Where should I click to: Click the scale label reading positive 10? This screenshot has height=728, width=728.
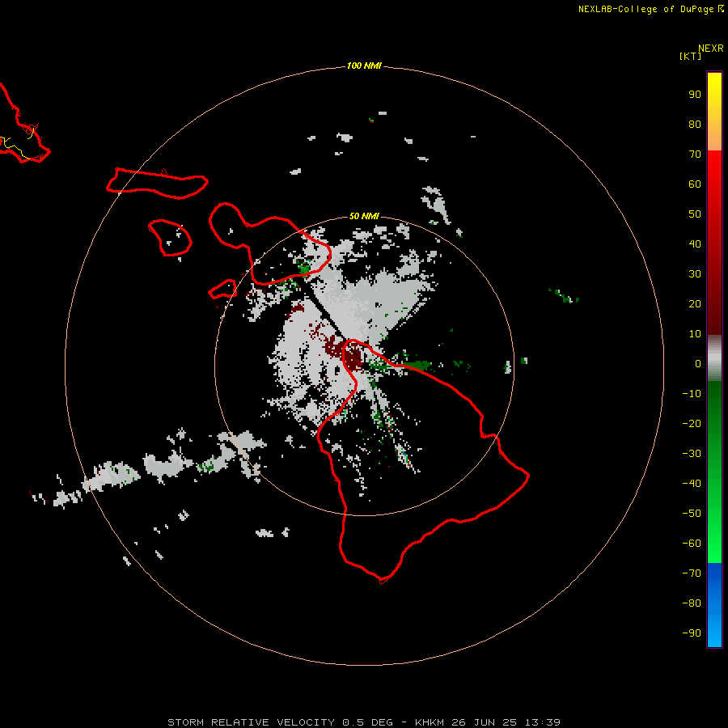pos(695,334)
